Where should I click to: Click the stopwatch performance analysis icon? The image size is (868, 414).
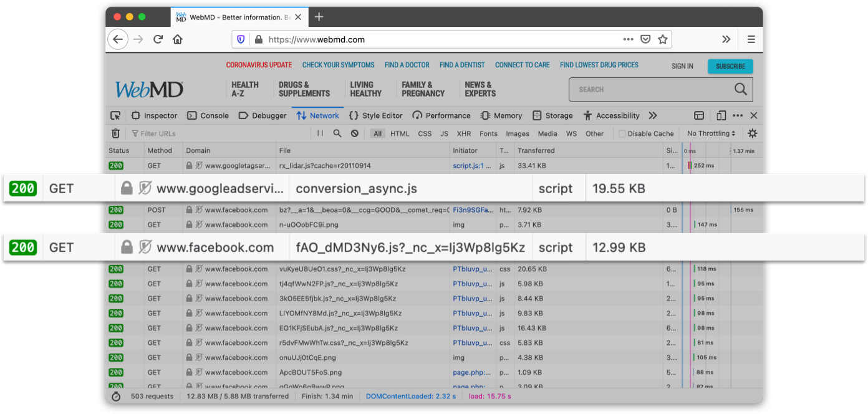[x=115, y=396]
